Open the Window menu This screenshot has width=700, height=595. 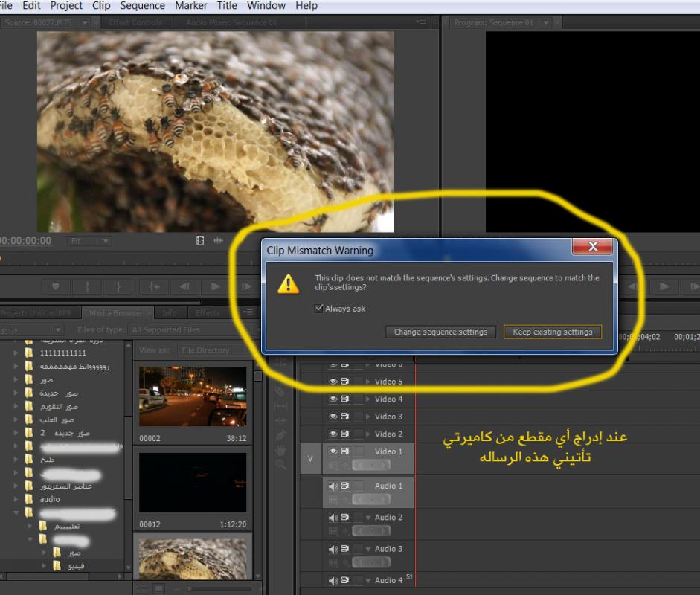(266, 6)
